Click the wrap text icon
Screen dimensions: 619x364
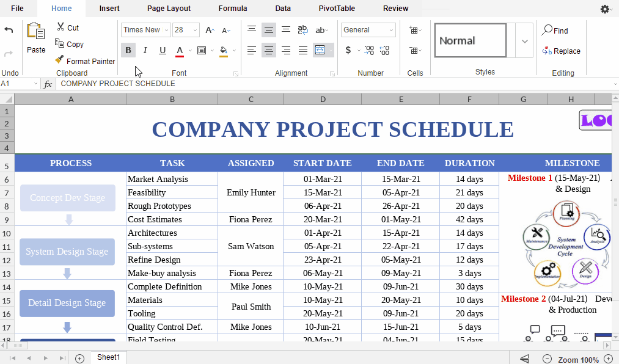[302, 30]
